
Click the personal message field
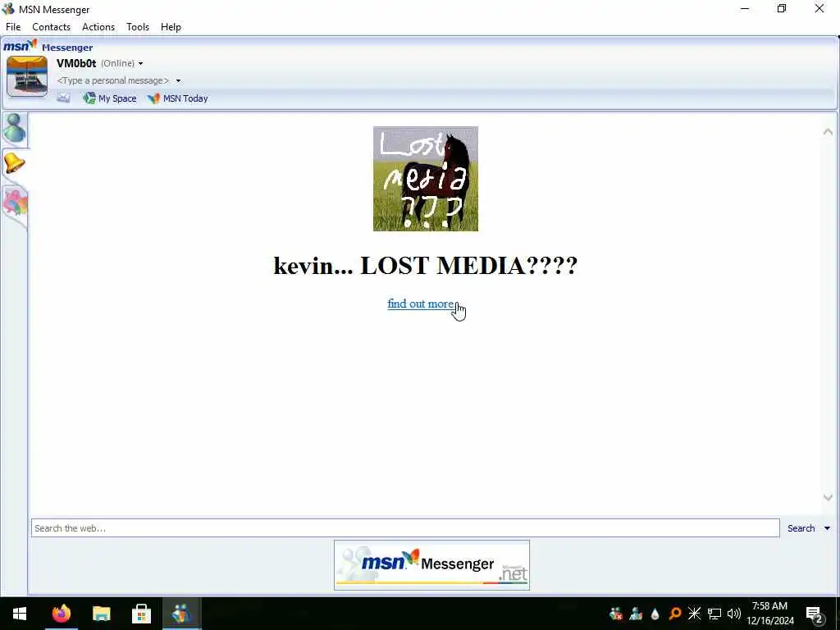click(x=113, y=80)
